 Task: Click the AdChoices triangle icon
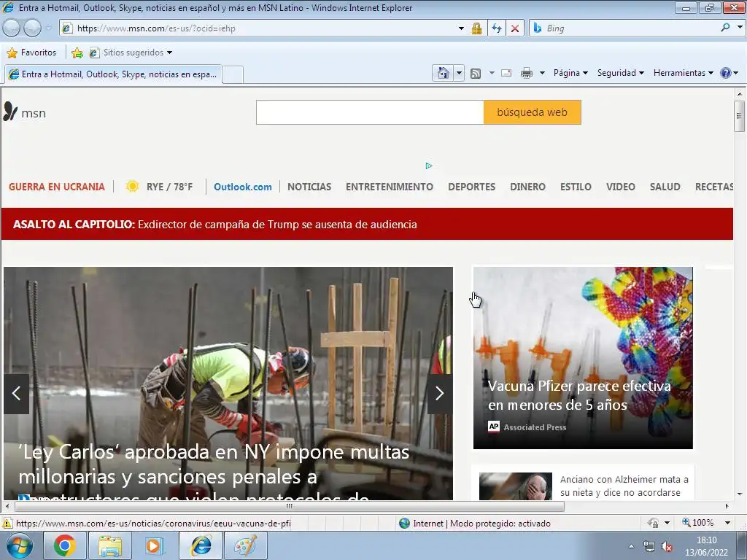pyautogui.click(x=429, y=166)
